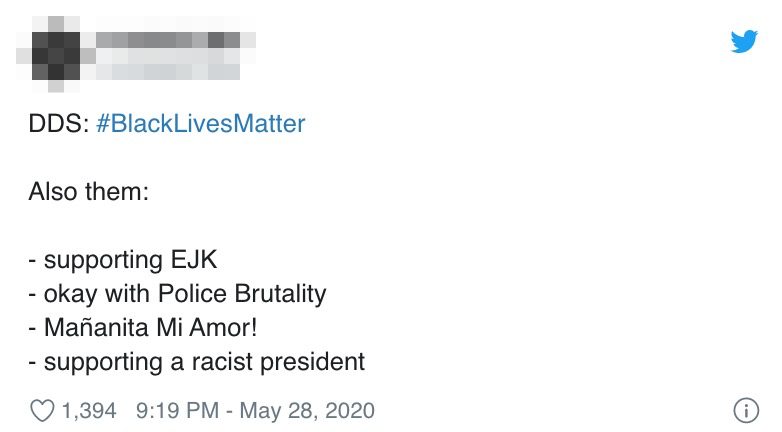Click the "DDS:" text in the tweet
Image resolution: width=782 pixels, height=432 pixels.
[59, 124]
